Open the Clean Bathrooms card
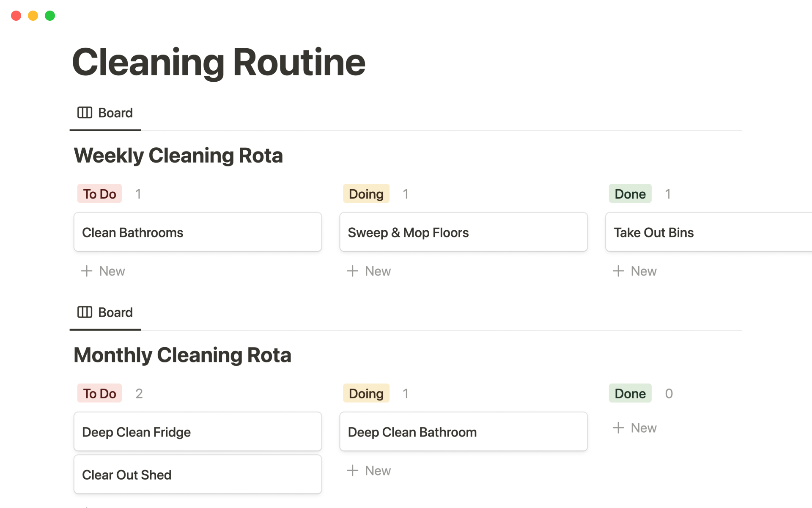Screen dimensions: 812x508 click(x=198, y=232)
